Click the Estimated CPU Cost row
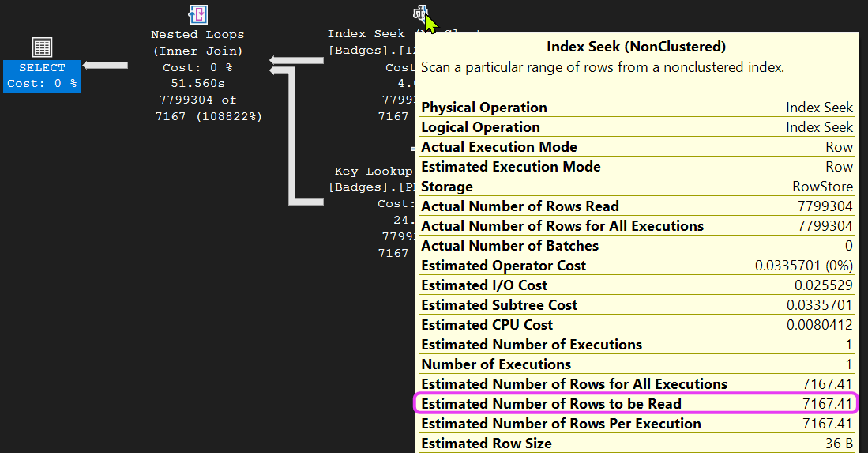This screenshot has height=453, width=868. pyautogui.click(x=637, y=325)
